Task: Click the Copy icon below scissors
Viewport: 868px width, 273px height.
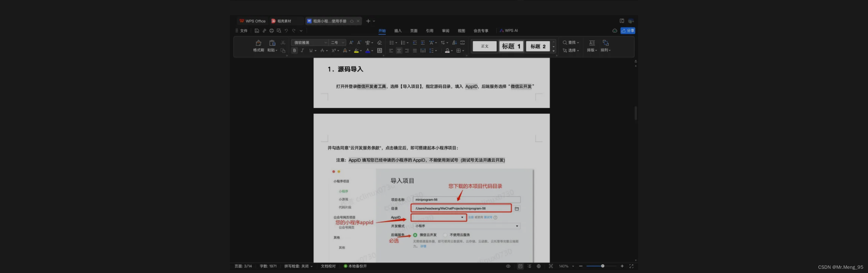Action: [283, 51]
